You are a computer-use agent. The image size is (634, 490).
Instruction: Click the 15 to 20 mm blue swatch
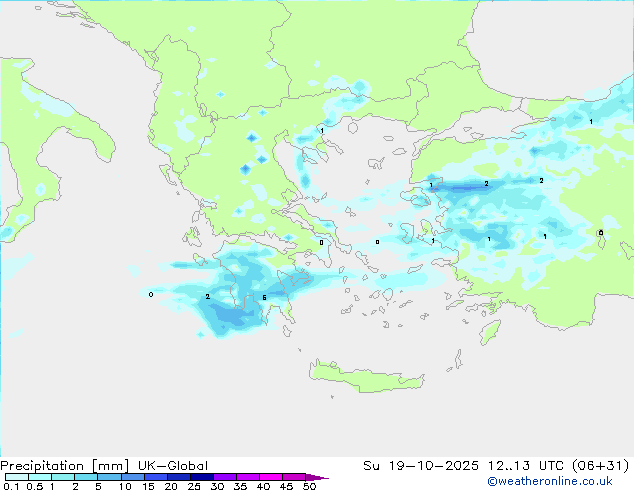(155, 477)
